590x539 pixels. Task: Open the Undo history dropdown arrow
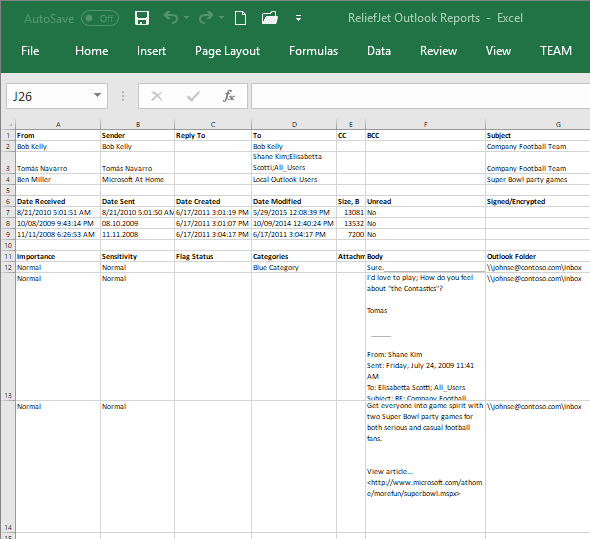pos(187,17)
